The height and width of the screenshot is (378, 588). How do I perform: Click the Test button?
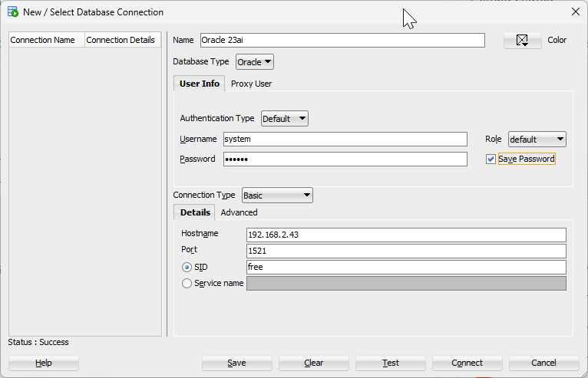(391, 363)
